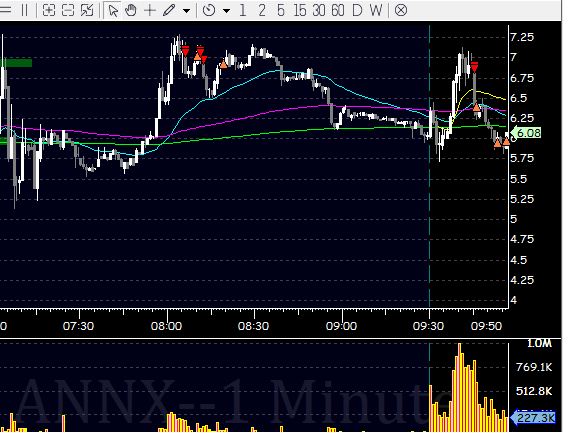Click the 6.08 current price label
The height and width of the screenshot is (432, 564).
[x=526, y=133]
